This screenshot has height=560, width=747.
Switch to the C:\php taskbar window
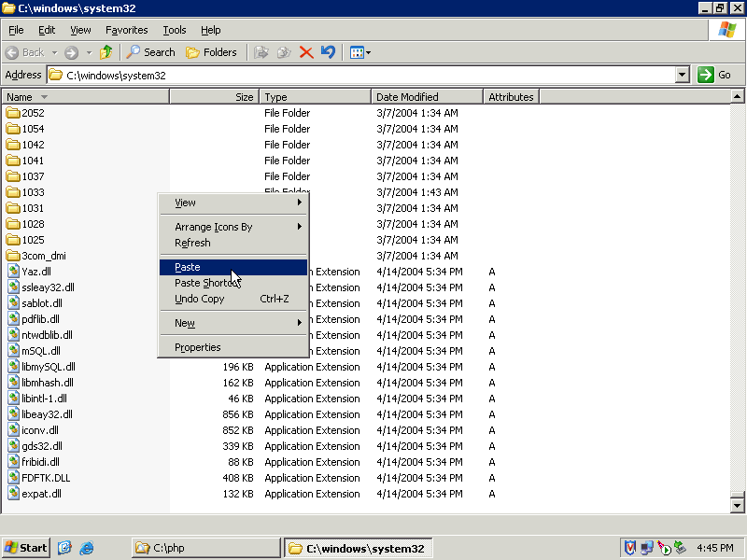(205, 548)
